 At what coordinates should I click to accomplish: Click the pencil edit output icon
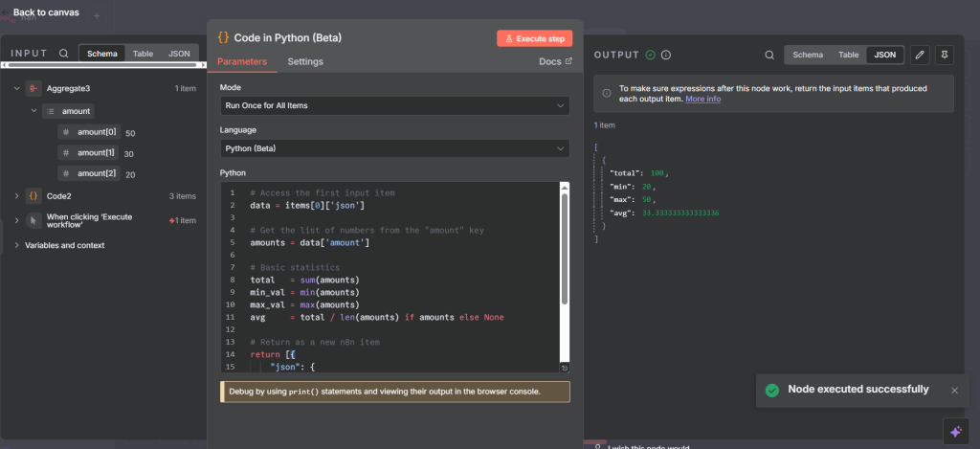(919, 56)
